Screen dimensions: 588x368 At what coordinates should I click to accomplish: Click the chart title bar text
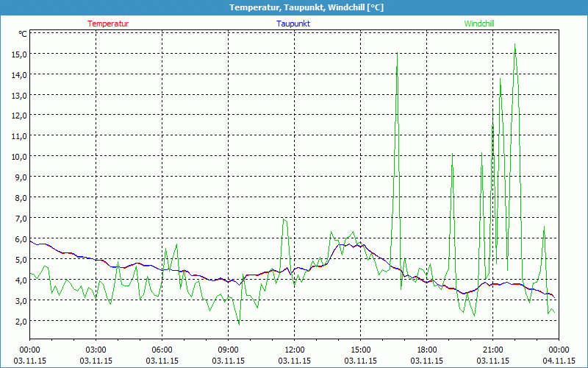(294, 7)
